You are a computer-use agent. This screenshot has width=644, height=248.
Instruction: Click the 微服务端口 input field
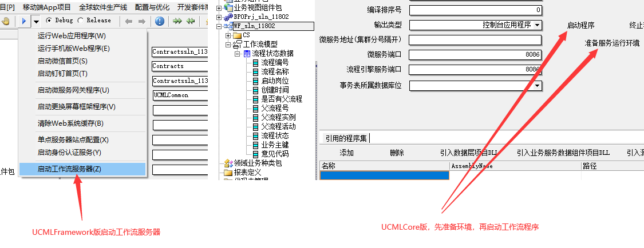tap(475, 55)
